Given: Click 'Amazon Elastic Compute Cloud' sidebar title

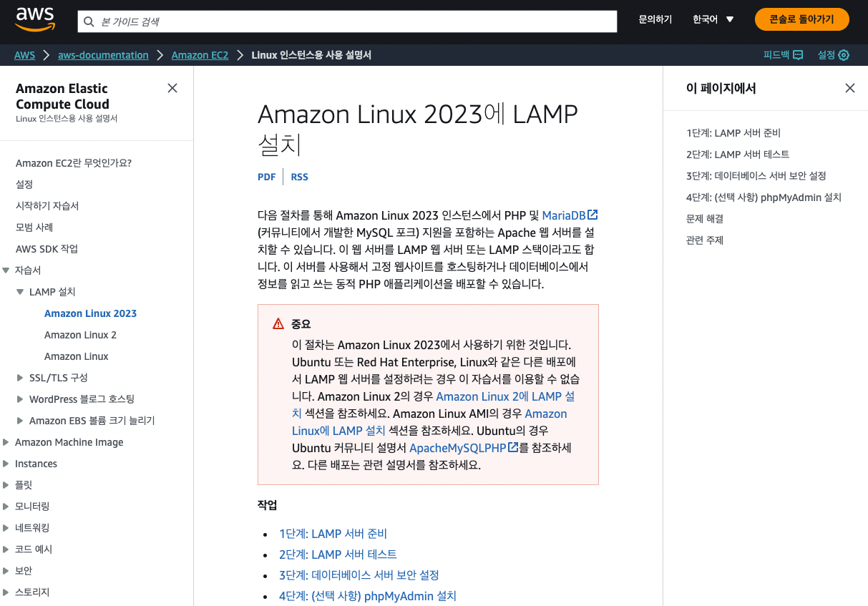Looking at the screenshot, I should coord(63,97).
